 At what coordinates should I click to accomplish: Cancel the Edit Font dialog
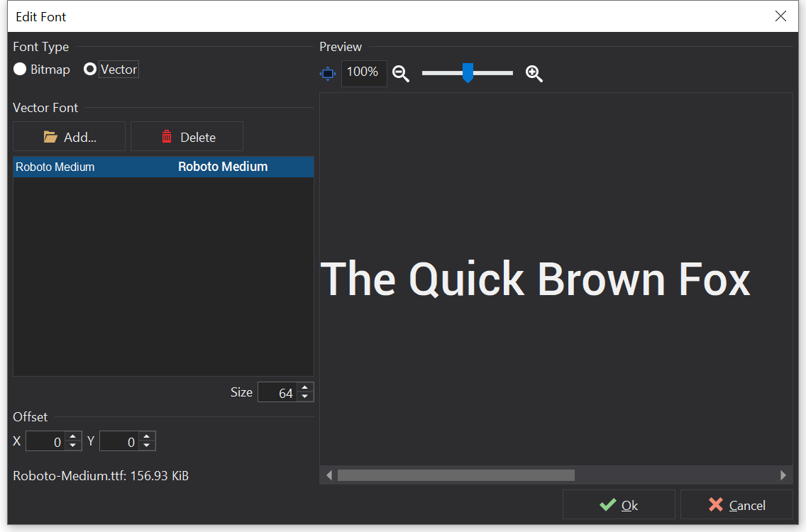pyautogui.click(x=736, y=505)
